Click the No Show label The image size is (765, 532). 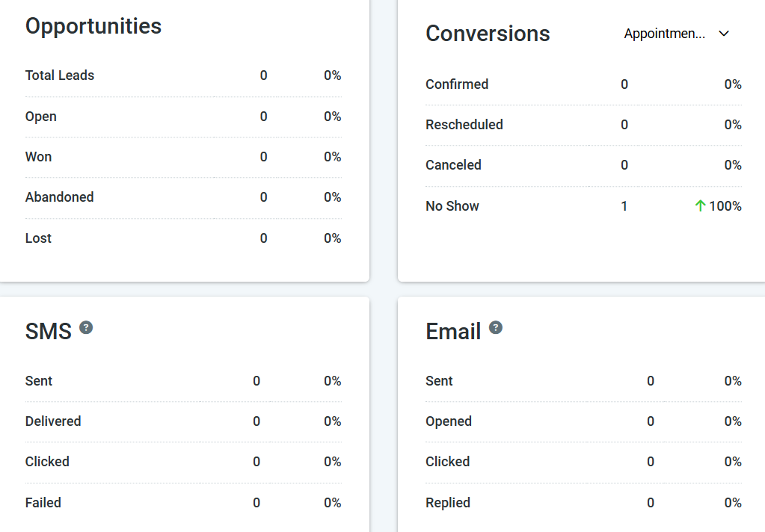(452, 206)
